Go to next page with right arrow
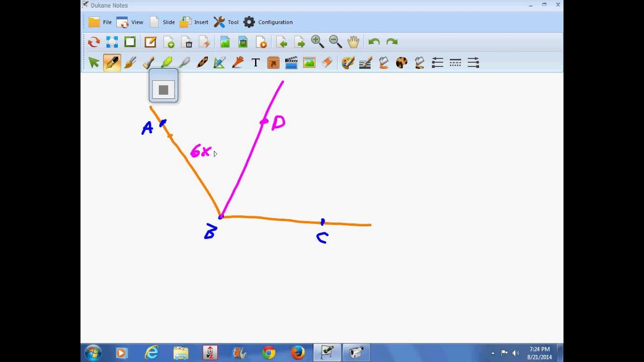Image resolution: width=644 pixels, height=362 pixels. (299, 42)
